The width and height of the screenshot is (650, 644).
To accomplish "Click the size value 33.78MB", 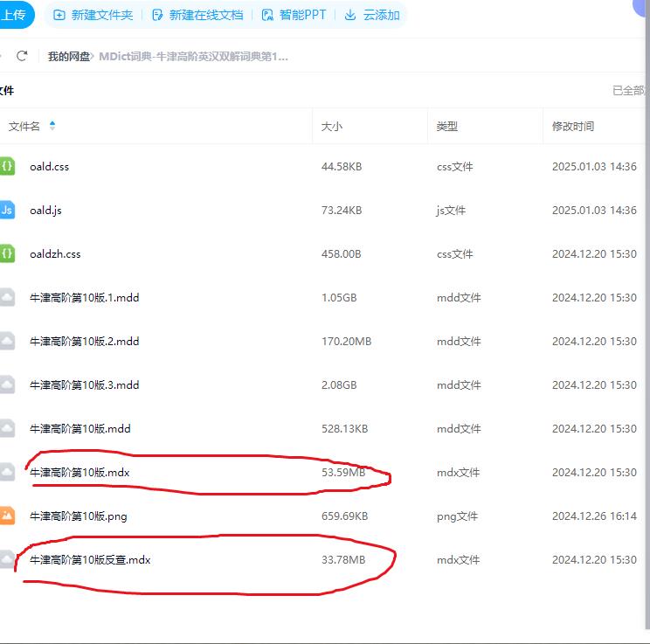I will click(x=343, y=560).
